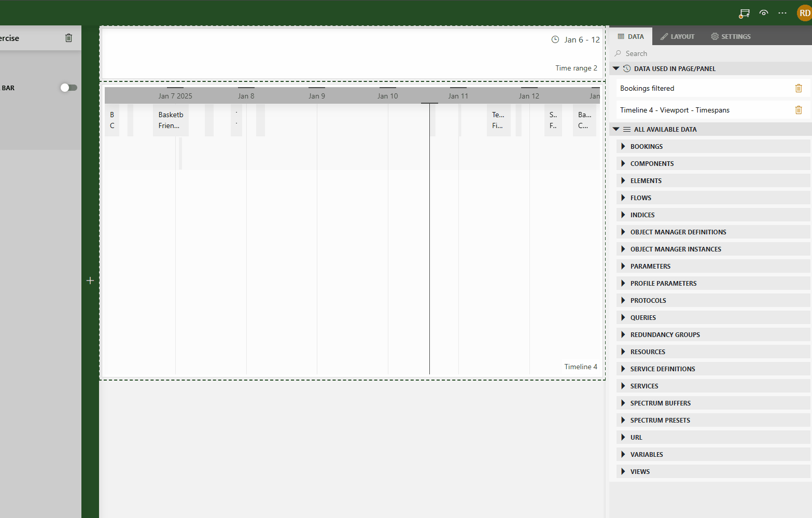This screenshot has width=812, height=518.
Task: Collapse the ALL AVAILABLE DATA section
Action: tap(616, 129)
